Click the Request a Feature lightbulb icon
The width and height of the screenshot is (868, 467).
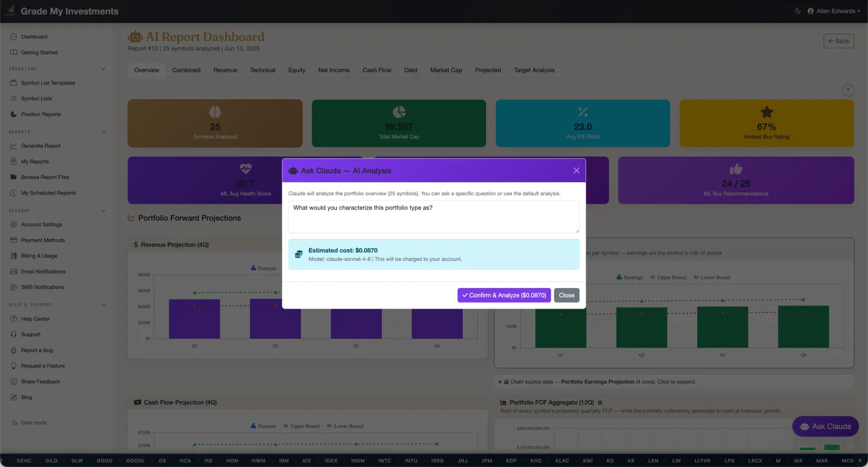tap(14, 366)
